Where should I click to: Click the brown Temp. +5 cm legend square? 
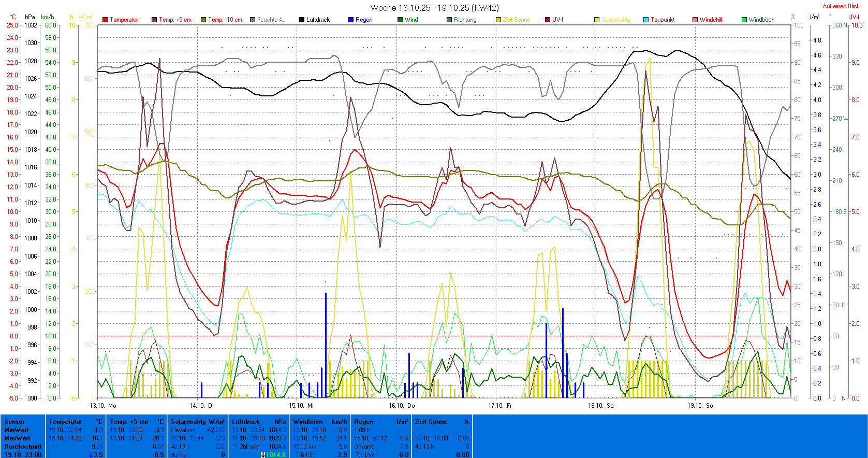[x=154, y=20]
